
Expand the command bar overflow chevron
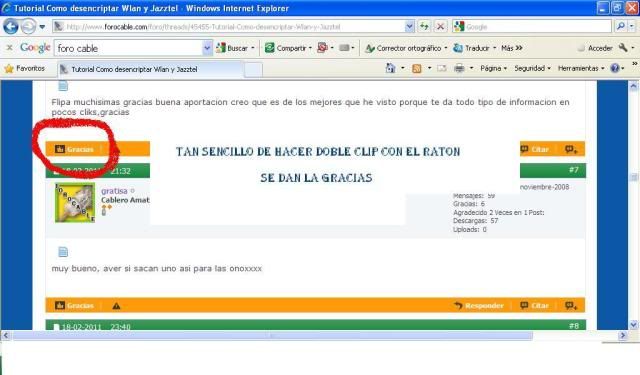pos(635,64)
